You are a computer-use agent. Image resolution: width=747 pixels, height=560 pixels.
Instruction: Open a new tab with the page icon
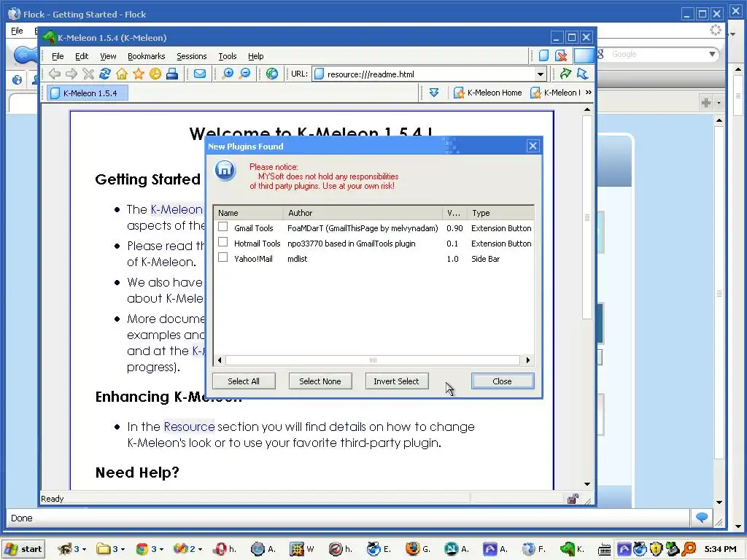543,55
